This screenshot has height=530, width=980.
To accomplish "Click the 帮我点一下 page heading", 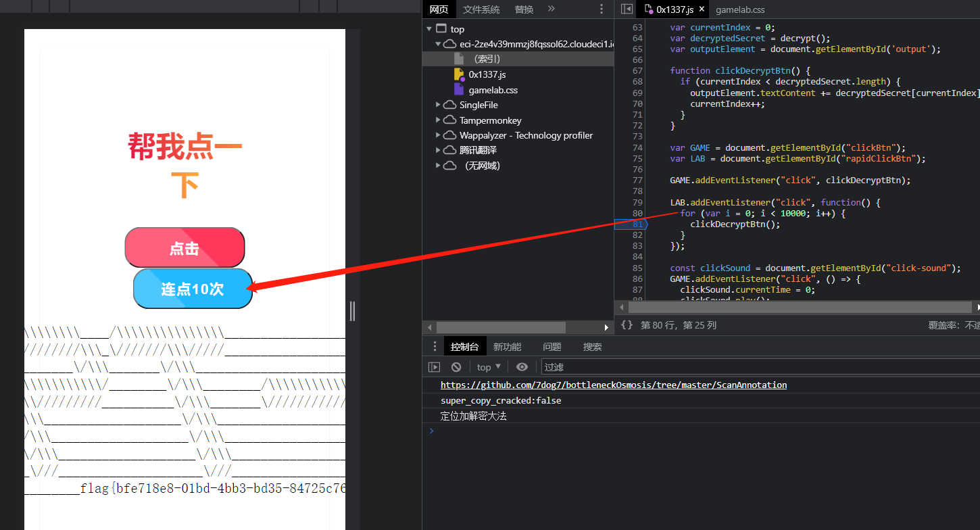I will (x=185, y=166).
